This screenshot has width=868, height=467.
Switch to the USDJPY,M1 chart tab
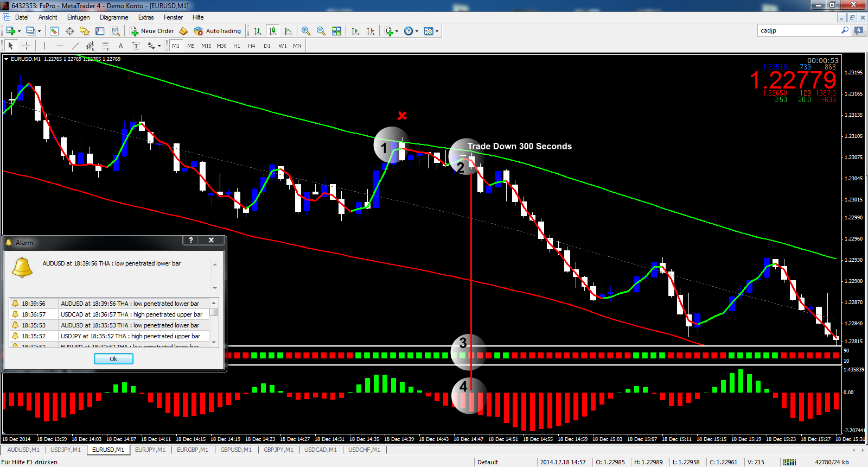(x=66, y=450)
